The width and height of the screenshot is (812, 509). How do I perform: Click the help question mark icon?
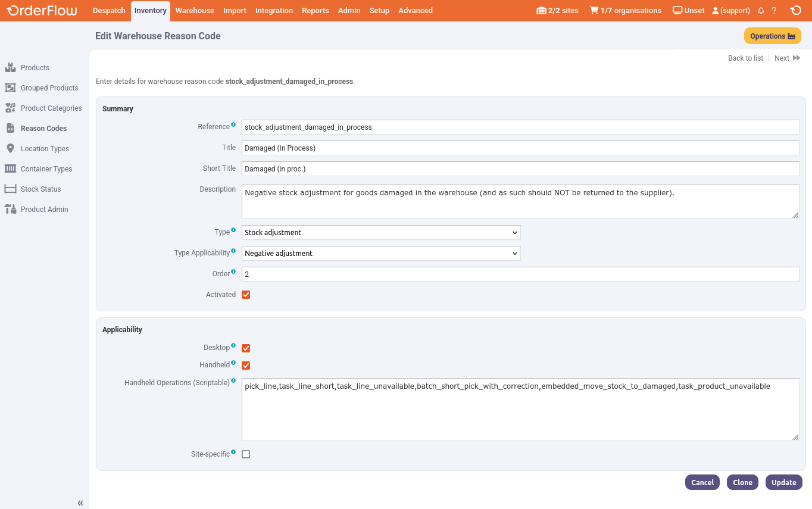774,11
